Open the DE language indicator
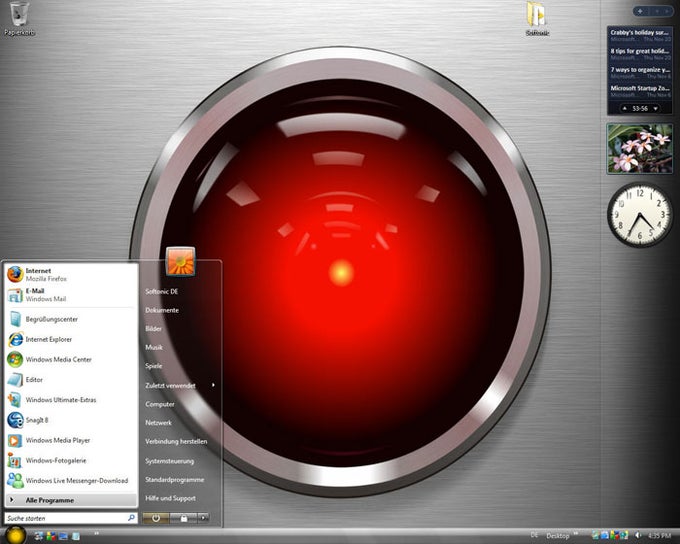Viewport: 680px width, 544px height. [x=534, y=535]
